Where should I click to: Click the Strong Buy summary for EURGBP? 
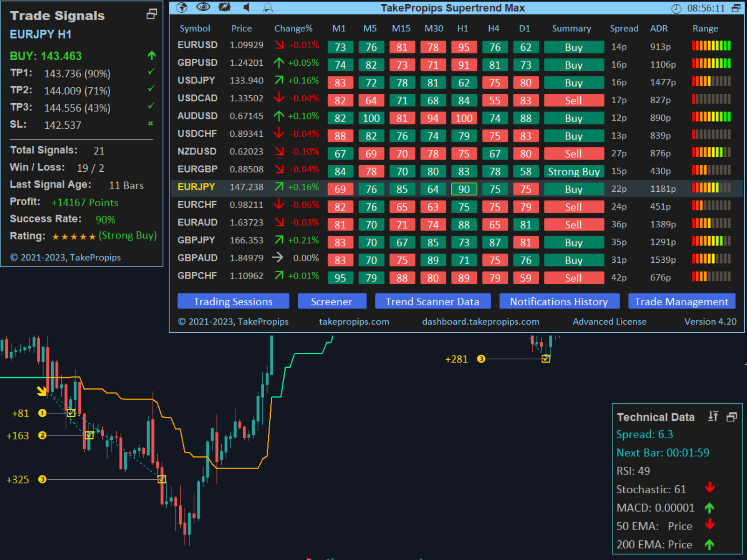[574, 171]
